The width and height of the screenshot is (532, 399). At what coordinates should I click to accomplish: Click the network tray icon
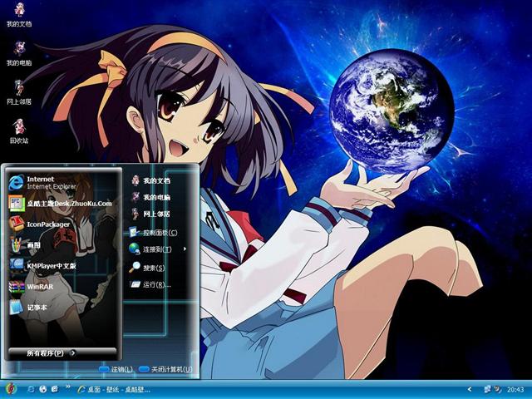pos(488,389)
